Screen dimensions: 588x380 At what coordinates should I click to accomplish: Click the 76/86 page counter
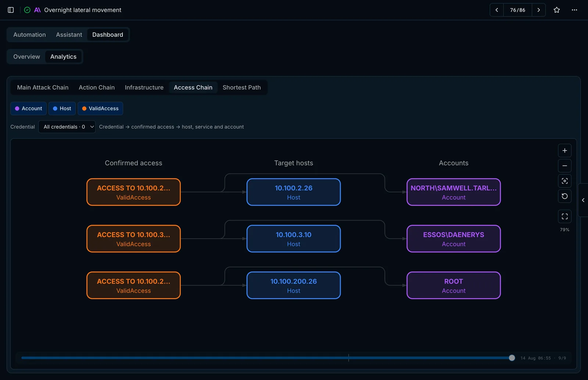point(518,10)
